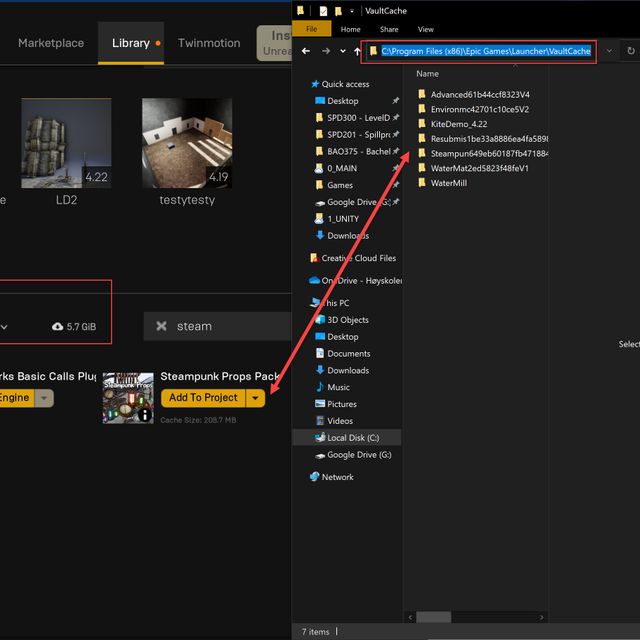Open Network in navigation pane
This screenshot has width=640, height=640.
(337, 477)
